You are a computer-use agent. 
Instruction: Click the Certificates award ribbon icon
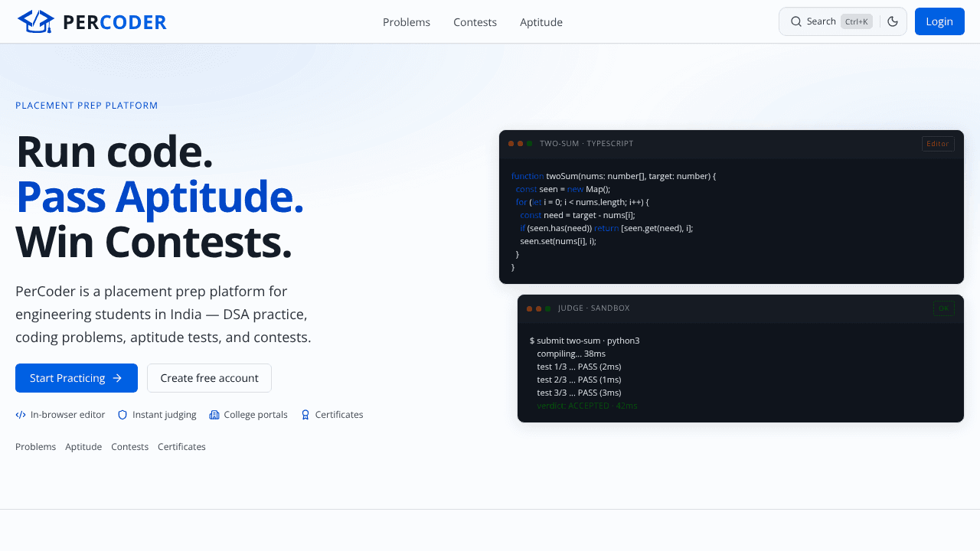point(305,415)
